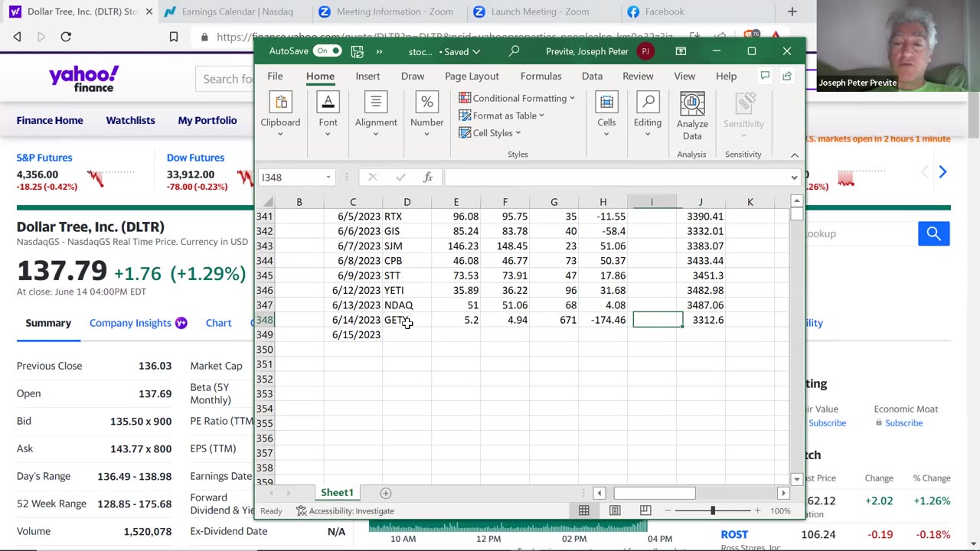Viewport: 980px width, 551px height.
Task: Click the Save icon in Excel title bar
Action: pyautogui.click(x=357, y=51)
